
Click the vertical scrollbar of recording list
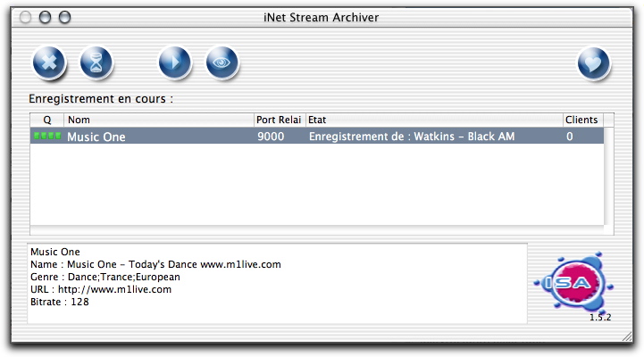608,176
